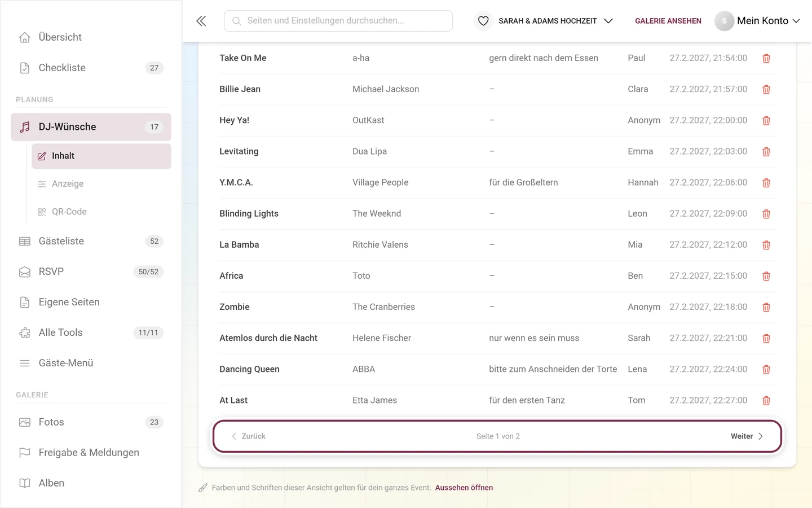Delete the Blinding Lights row
This screenshot has width=812, height=508.
766,213
